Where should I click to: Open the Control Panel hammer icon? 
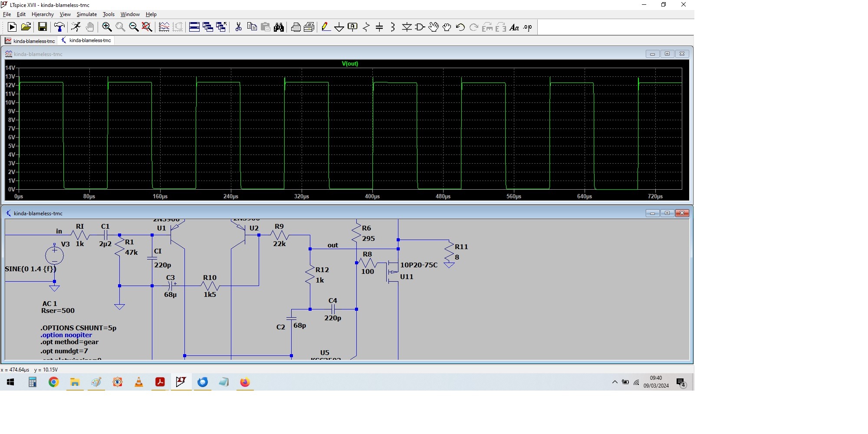(59, 27)
